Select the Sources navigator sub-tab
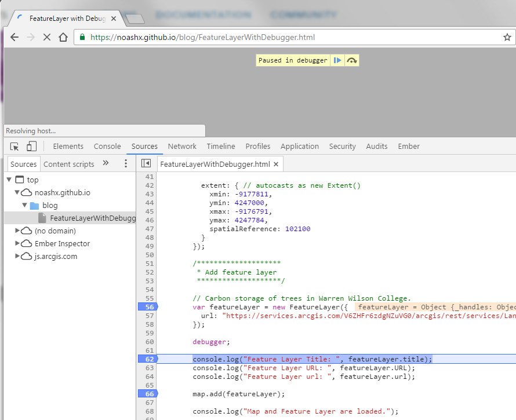 click(x=23, y=164)
